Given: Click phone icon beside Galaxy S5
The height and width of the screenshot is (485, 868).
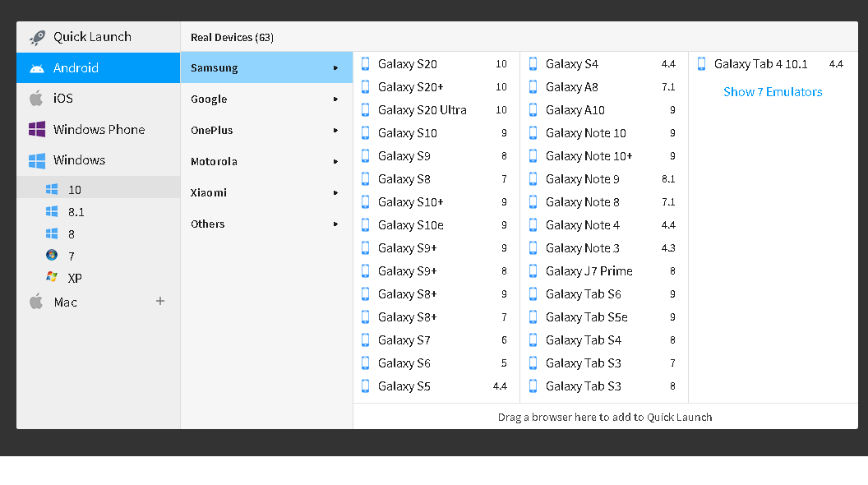Looking at the screenshot, I should (x=365, y=386).
